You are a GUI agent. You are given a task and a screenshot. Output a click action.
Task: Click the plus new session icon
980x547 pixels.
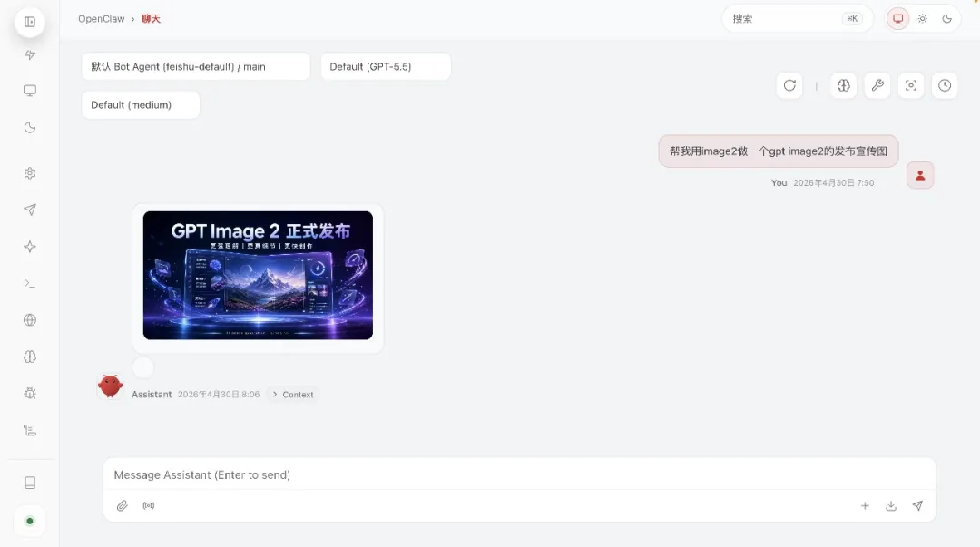[x=865, y=506]
